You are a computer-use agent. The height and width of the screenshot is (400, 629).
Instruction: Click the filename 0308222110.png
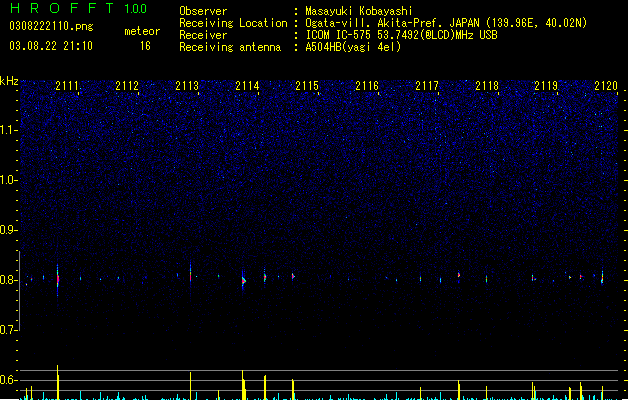(51, 26)
